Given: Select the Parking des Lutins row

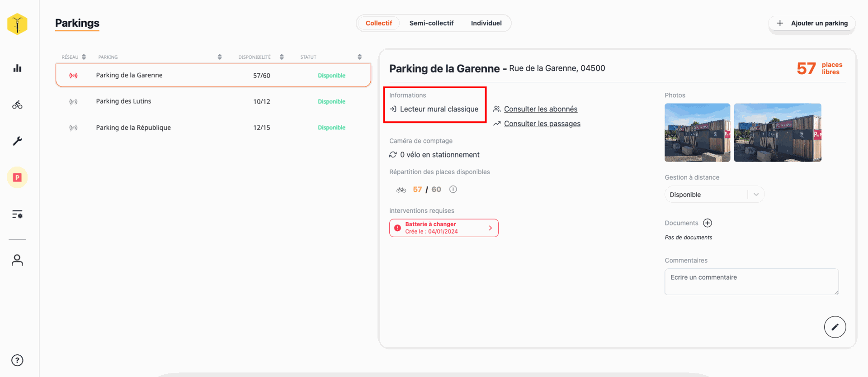Looking at the screenshot, I should (213, 101).
